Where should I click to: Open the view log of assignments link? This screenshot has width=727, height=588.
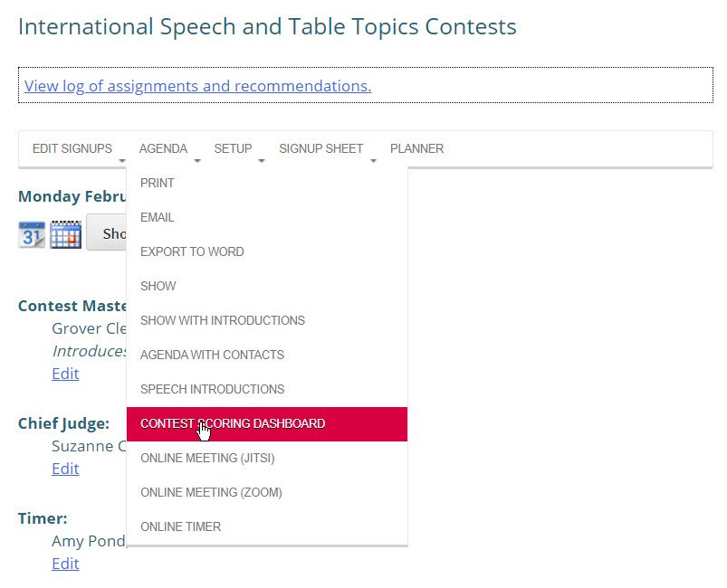pos(197,86)
